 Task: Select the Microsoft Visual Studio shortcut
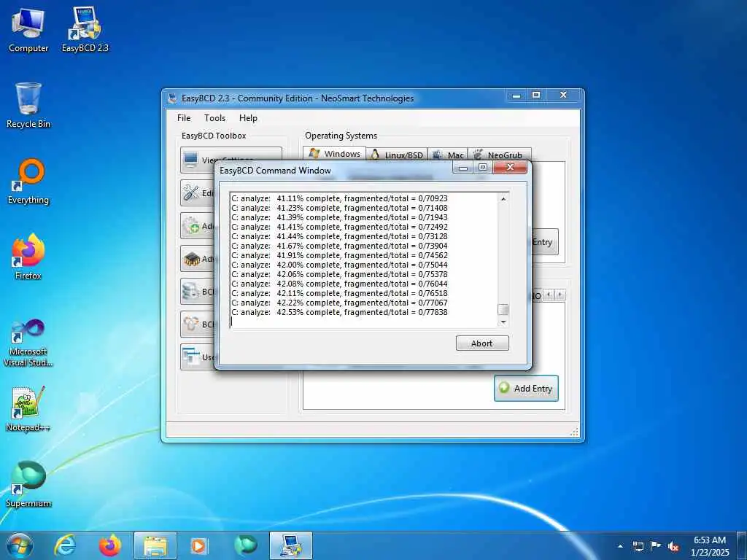coord(28,343)
